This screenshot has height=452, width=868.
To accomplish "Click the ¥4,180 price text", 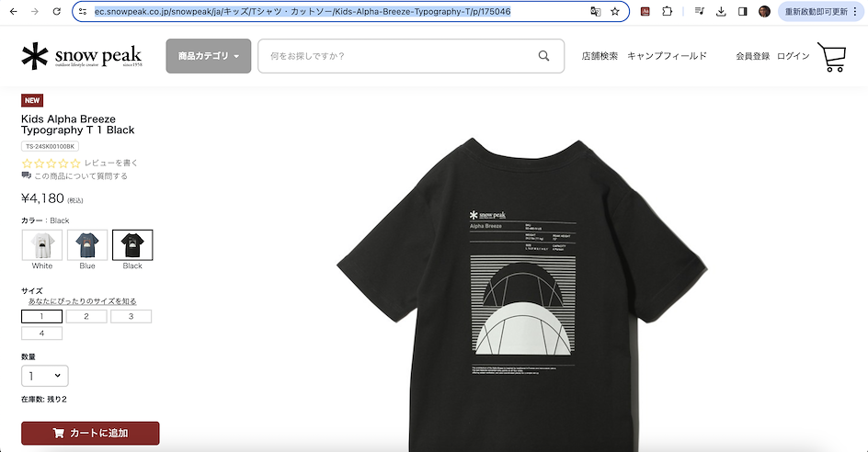I will tap(42, 198).
